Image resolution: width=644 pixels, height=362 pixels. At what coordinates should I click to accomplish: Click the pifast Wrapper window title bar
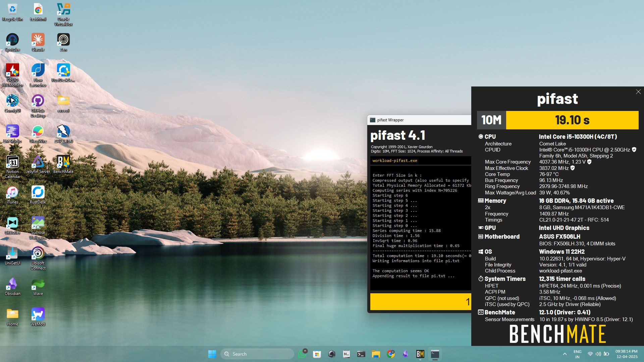tap(419, 120)
